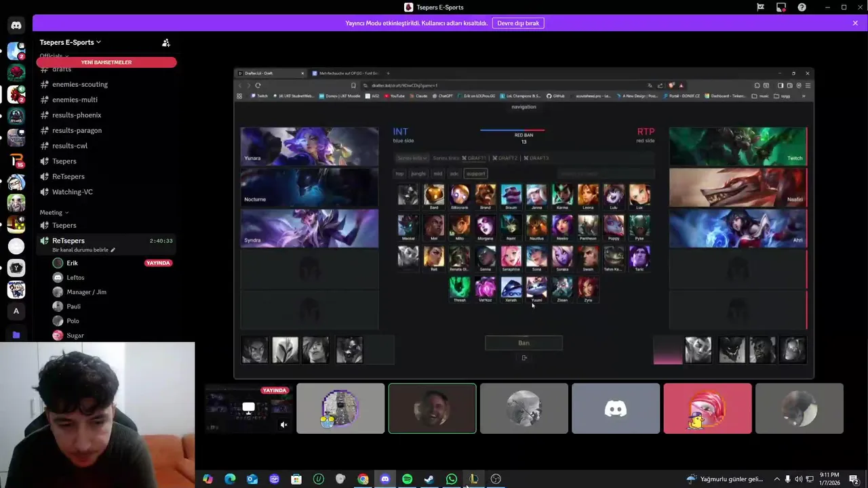Jump to new mentions via YENİ BAHSETMELER pill
The height and width of the screenshot is (488, 868).
coord(106,62)
